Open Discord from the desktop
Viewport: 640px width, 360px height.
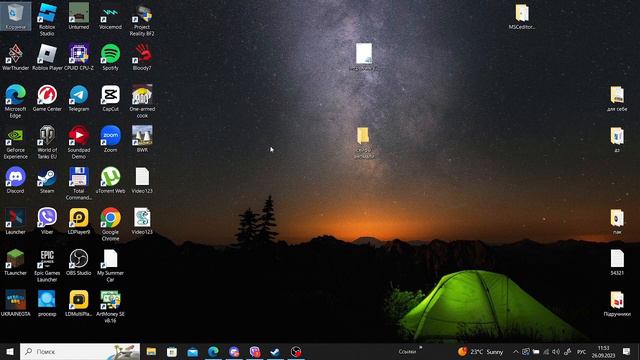click(16, 180)
